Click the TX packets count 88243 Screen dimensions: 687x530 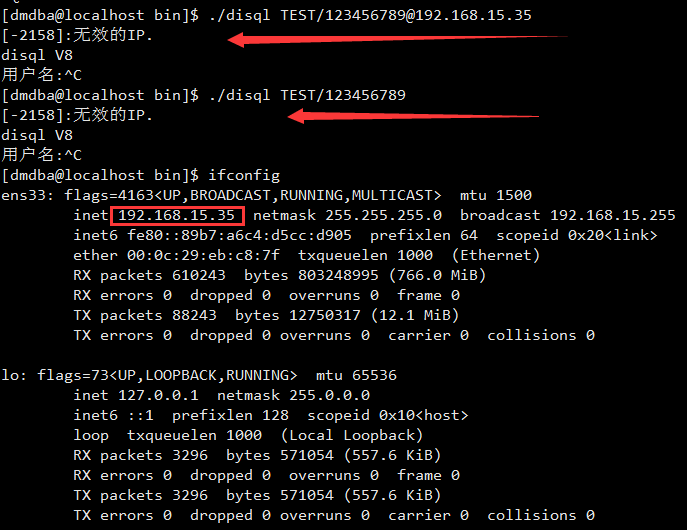click(x=195, y=315)
